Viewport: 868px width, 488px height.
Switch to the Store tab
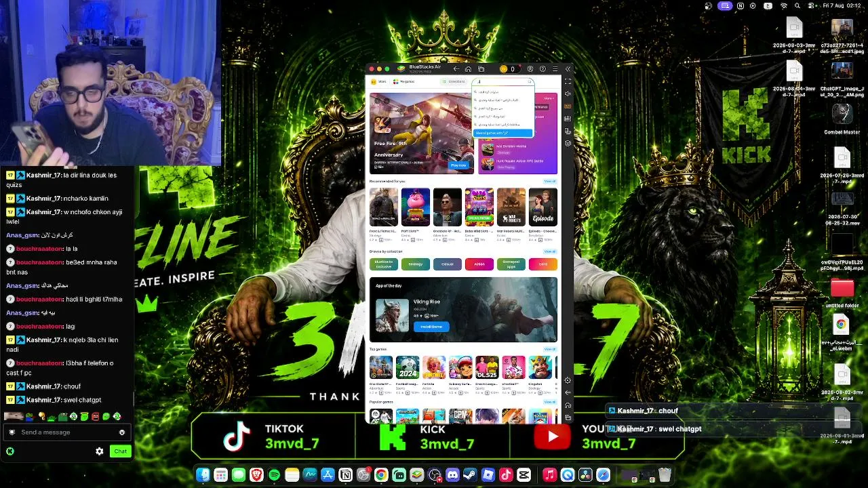pyautogui.click(x=378, y=81)
